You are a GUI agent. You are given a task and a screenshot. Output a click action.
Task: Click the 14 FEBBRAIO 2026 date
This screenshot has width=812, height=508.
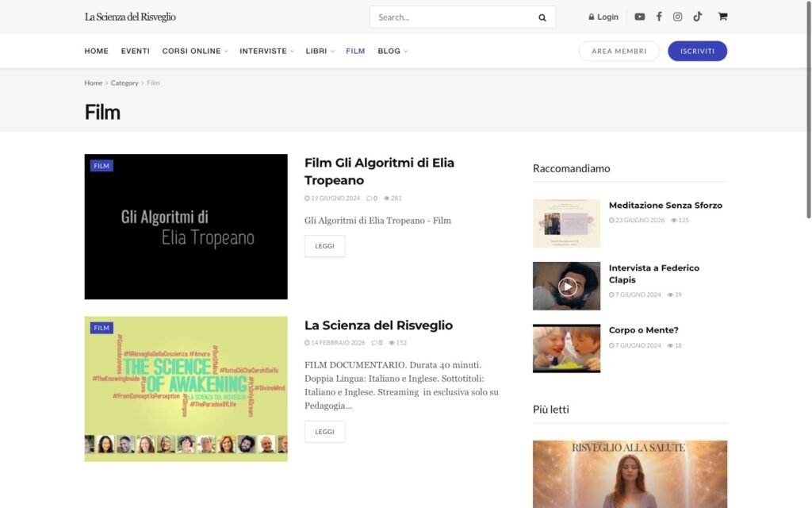[x=335, y=343]
